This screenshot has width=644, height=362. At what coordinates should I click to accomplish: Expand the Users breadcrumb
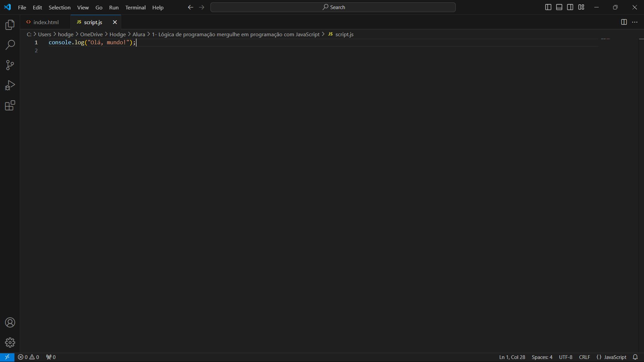pos(45,34)
